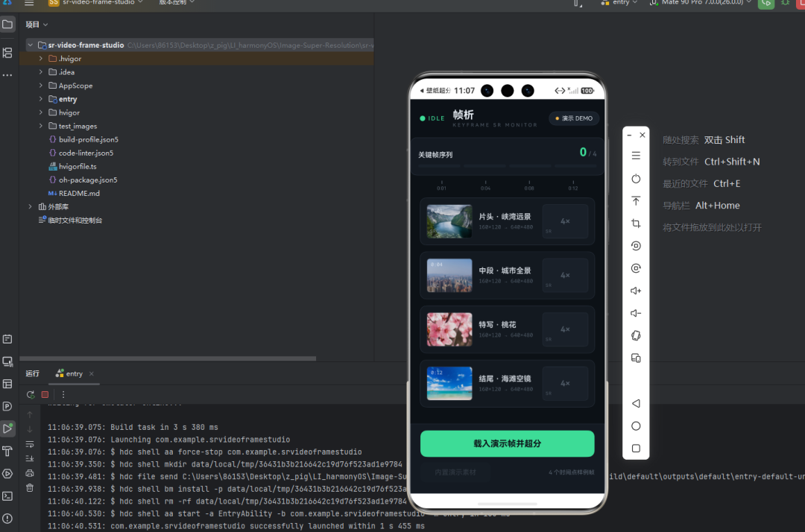Image resolution: width=805 pixels, height=532 pixels.
Task: Tap the 演示 DEMO badge in the app
Action: (574, 118)
